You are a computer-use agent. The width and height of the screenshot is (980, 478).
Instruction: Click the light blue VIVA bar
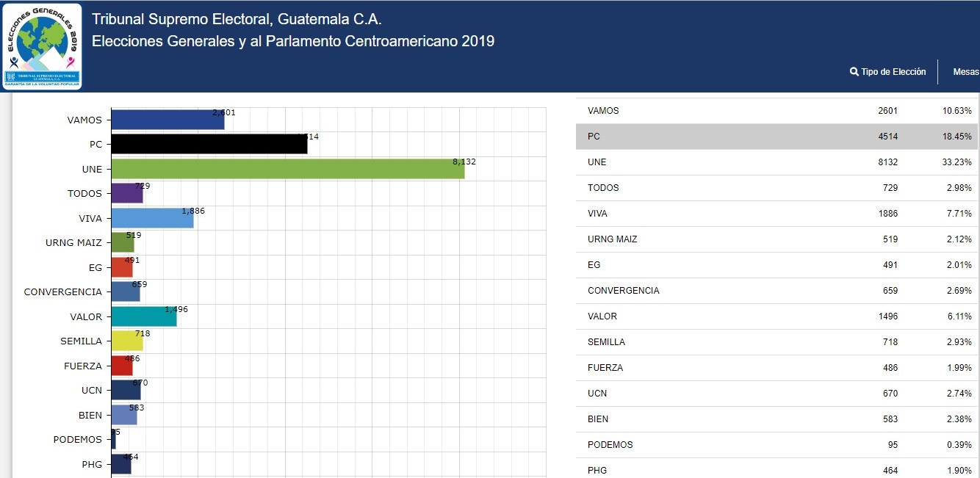[152, 218]
